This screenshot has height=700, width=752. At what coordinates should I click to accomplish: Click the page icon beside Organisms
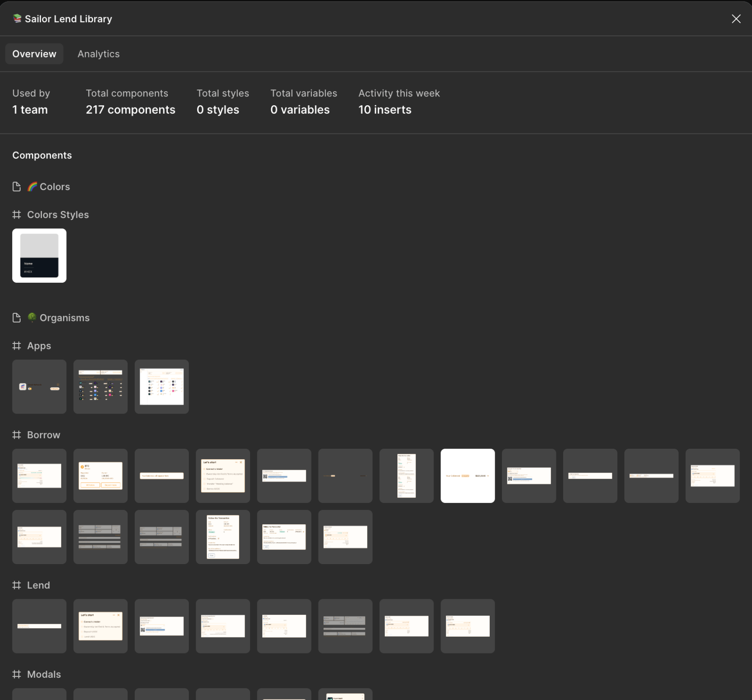(17, 318)
